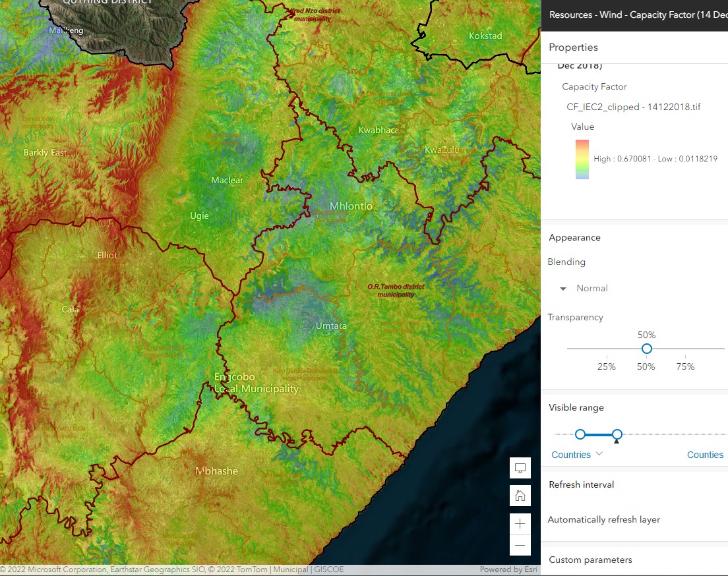
Task: Zoom in using the plus icon
Action: click(x=520, y=524)
